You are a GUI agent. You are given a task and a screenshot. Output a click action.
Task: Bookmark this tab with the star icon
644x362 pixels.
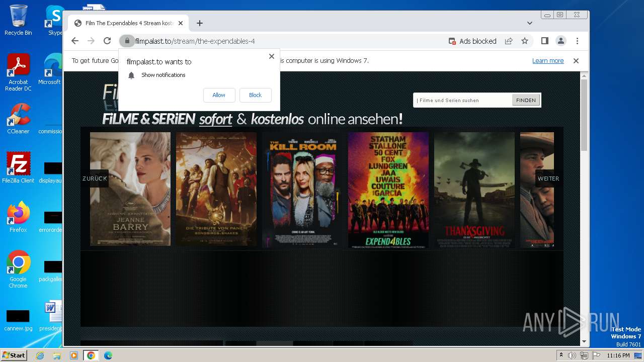pos(525,41)
